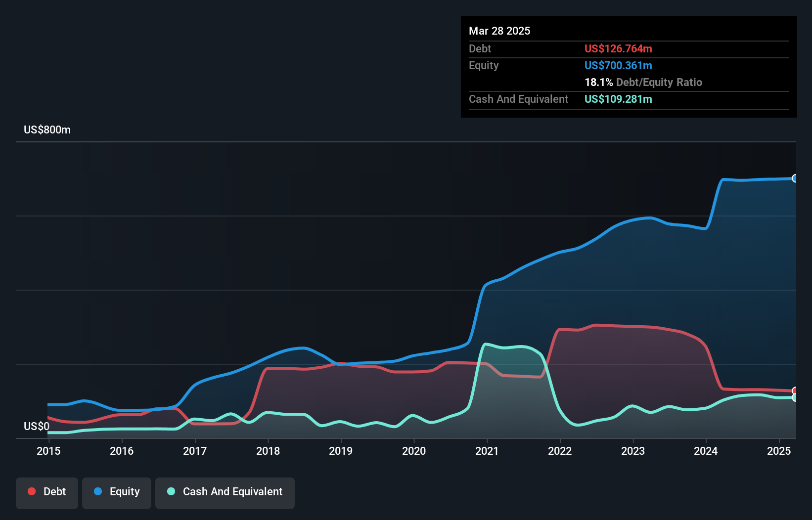Image resolution: width=812 pixels, height=520 pixels.
Task: Click the US$0 y-axis label
Action: (x=37, y=426)
